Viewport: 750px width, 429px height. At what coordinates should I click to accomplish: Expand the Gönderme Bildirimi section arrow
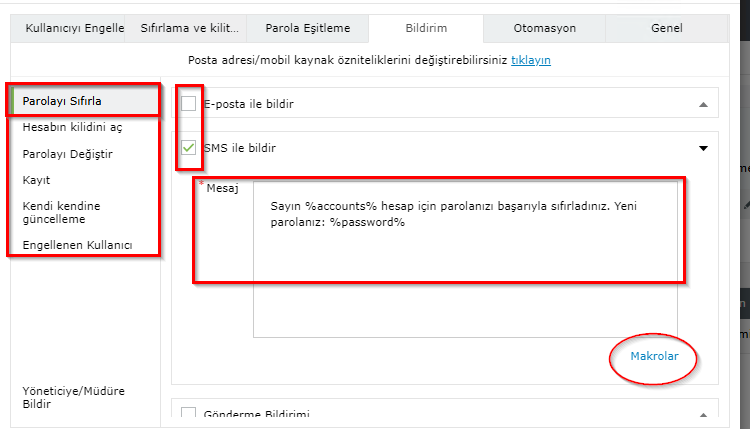click(x=703, y=414)
